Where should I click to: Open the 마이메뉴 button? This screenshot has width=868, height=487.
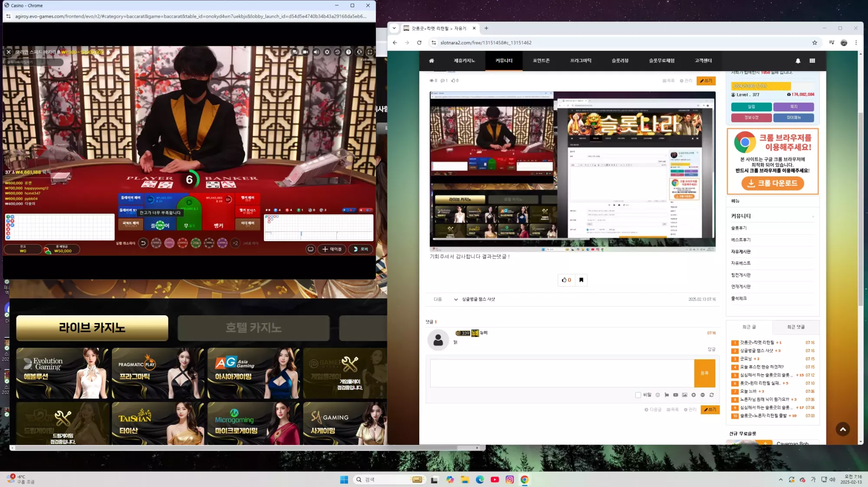click(x=794, y=118)
